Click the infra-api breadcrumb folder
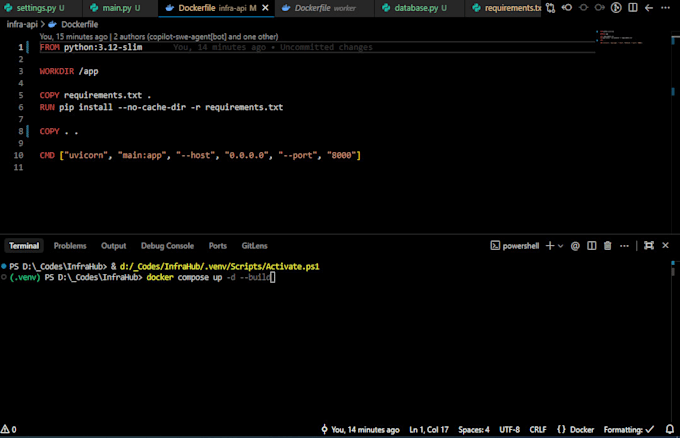Screen dimensions: 680x438 (x=22, y=24)
